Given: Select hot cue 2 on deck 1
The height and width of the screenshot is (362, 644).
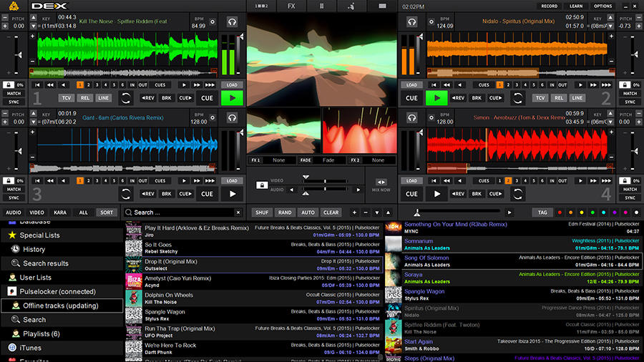Looking at the screenshot, I should click(x=88, y=85).
